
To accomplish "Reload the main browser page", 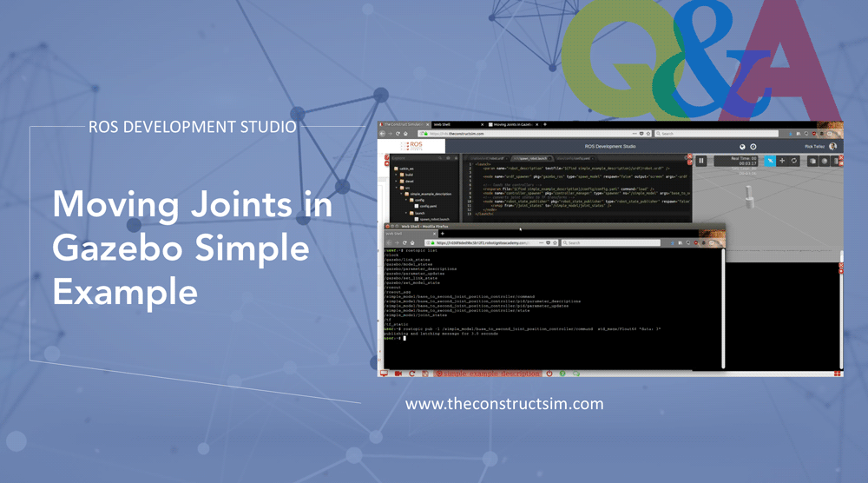I will (398, 134).
